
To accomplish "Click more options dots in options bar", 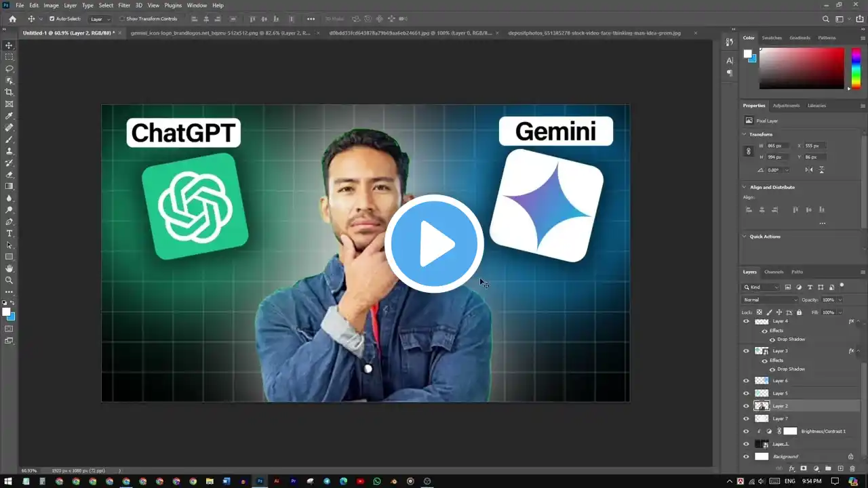I will coord(311,19).
